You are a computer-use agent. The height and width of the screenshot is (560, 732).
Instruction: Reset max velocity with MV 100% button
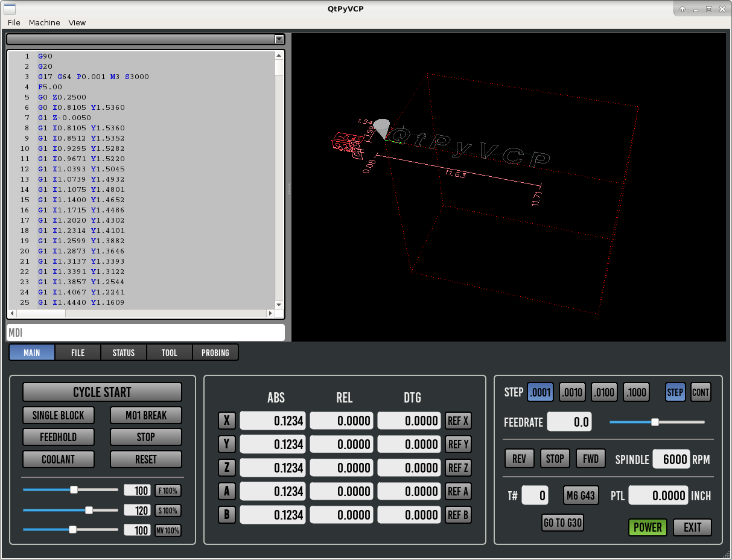pyautogui.click(x=168, y=530)
